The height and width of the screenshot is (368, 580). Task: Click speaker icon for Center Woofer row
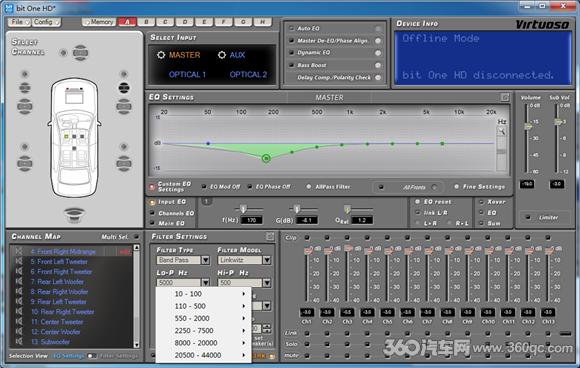(19, 331)
